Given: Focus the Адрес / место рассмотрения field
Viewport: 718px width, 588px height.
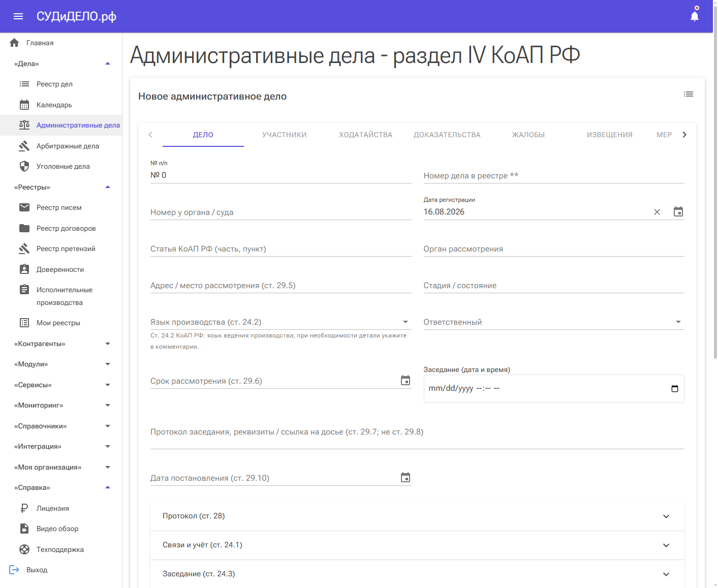Looking at the screenshot, I should coord(280,285).
